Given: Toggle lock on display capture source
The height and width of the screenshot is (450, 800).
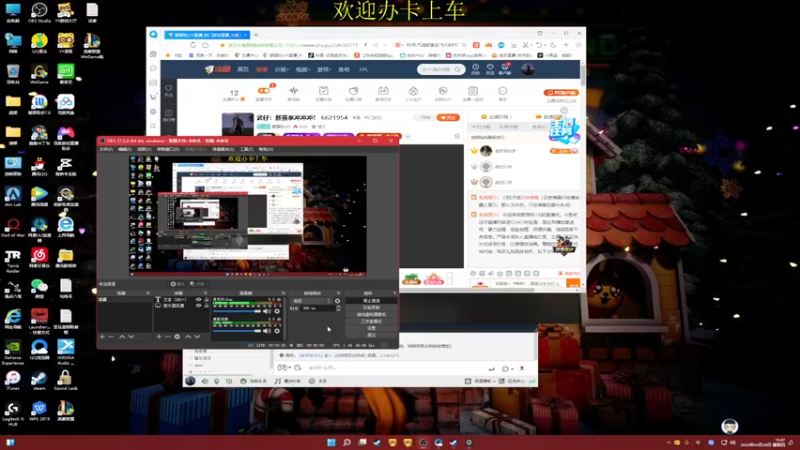Looking at the screenshot, I should pyautogui.click(x=207, y=305).
